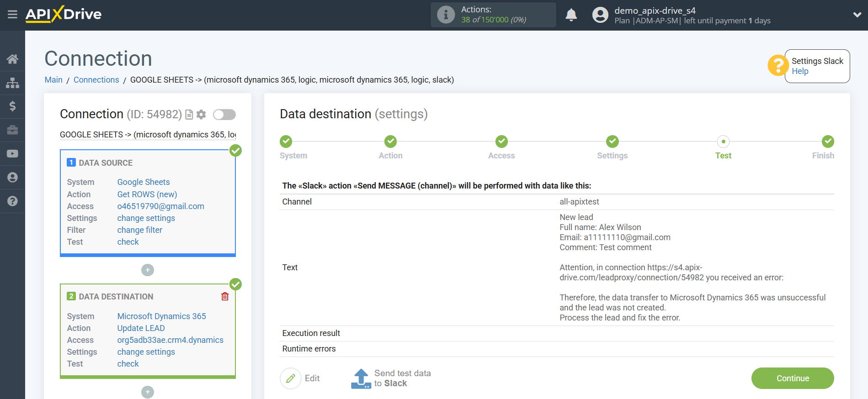
Task: Open the briefcase sidebar icon
Action: pyautogui.click(x=12, y=130)
